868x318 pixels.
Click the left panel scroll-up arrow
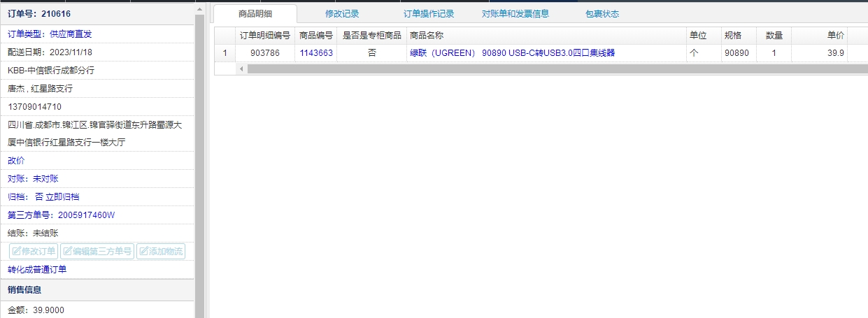point(199,10)
